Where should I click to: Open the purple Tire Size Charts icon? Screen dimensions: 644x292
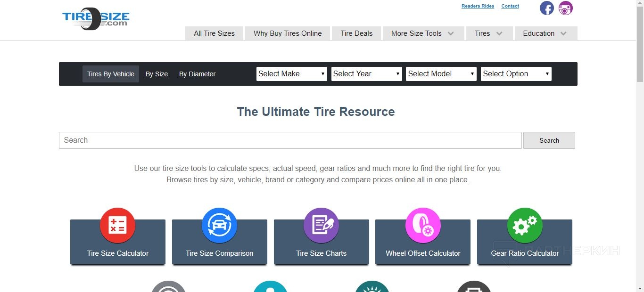coord(322,226)
